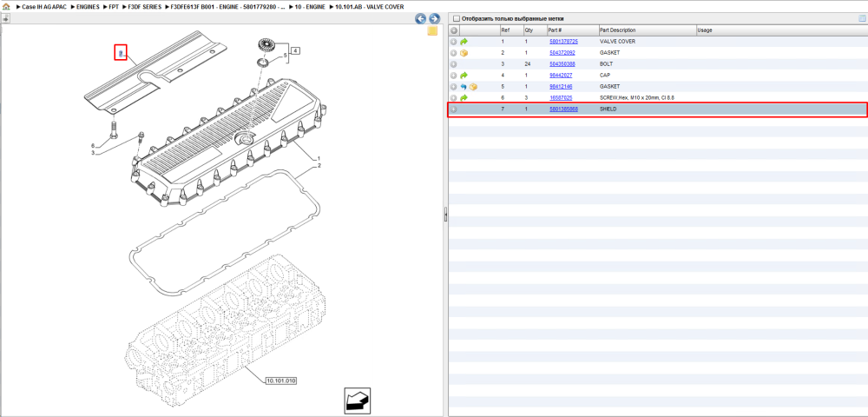The width and height of the screenshot is (868, 417).
Task: Add SCREW Hex row with its plus icon
Action: click(453, 98)
